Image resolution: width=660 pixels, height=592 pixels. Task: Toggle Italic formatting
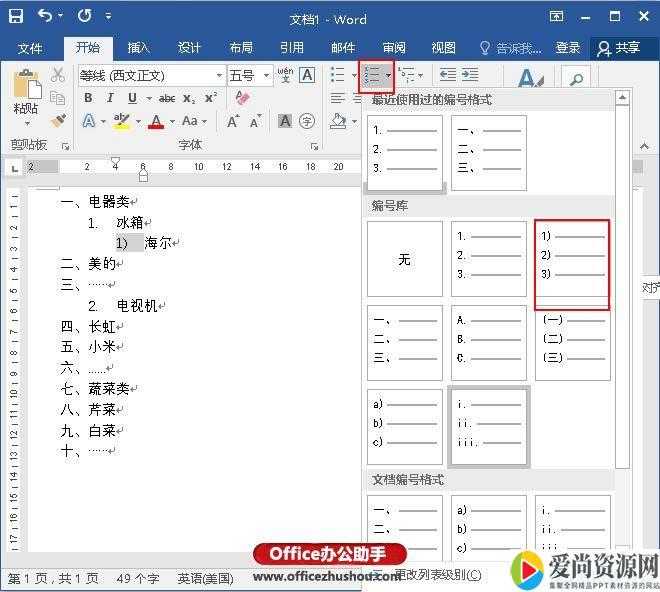[110, 98]
